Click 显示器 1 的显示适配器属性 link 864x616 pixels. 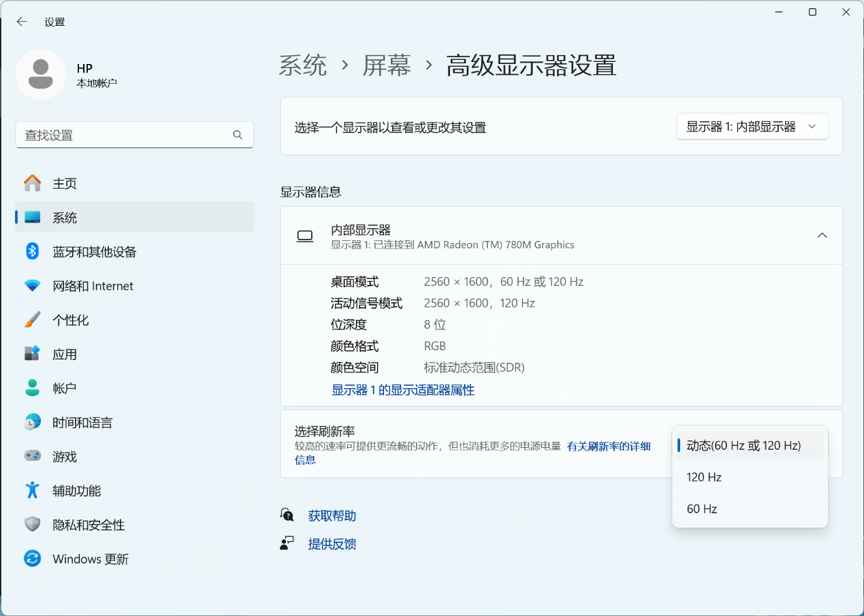[x=402, y=390]
